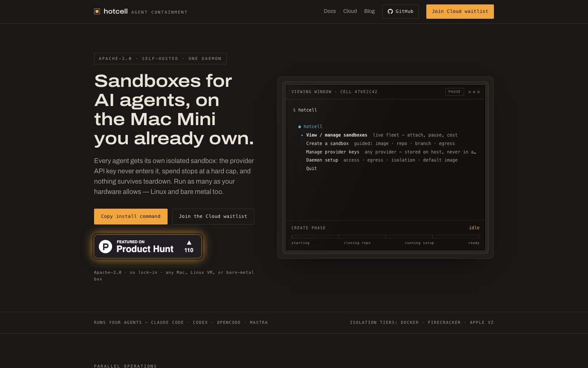This screenshot has height=368, width=588.
Task: Click 'CODEX' in agents strip
Action: click(x=200, y=322)
